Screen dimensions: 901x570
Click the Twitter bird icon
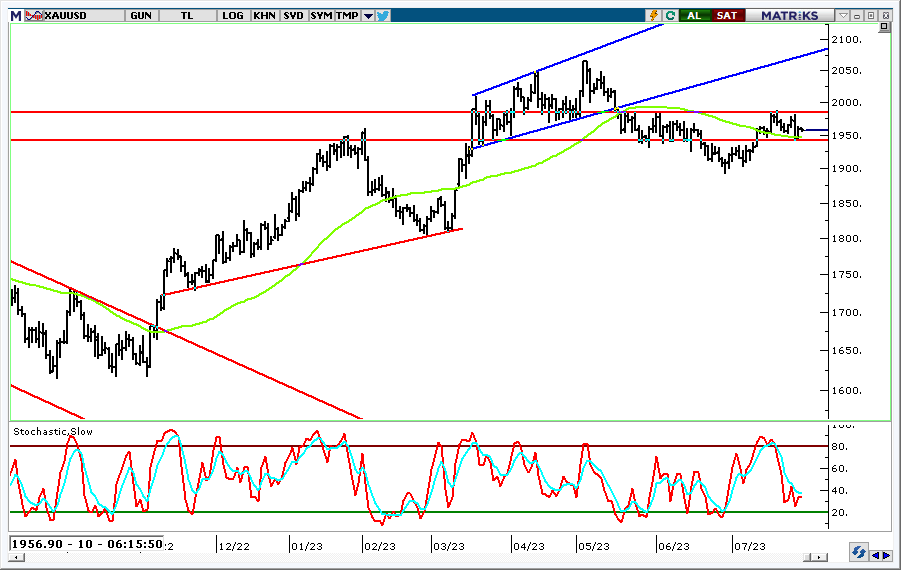point(383,15)
